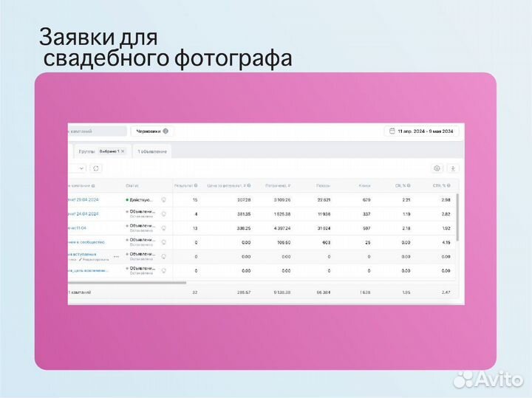Click info icon beside CR % header

[409, 185]
